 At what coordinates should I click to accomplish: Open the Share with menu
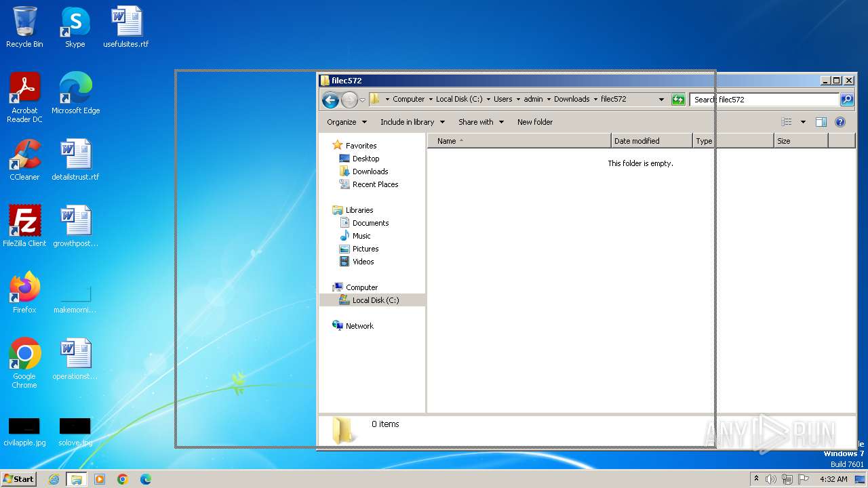tap(481, 122)
